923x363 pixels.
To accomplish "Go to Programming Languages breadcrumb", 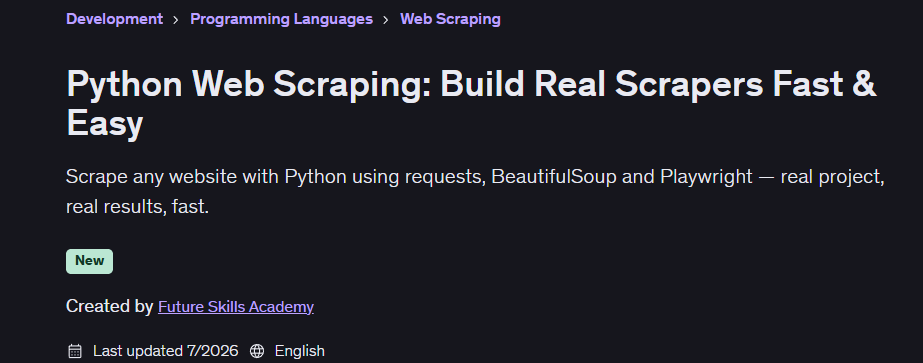I will pyautogui.click(x=281, y=19).
